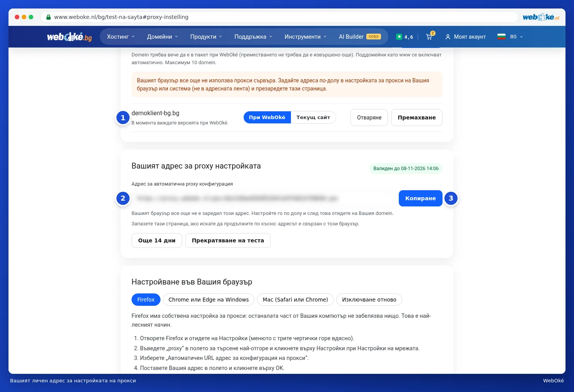Click the heading Настройване във Вашия браузър

coord(192,282)
